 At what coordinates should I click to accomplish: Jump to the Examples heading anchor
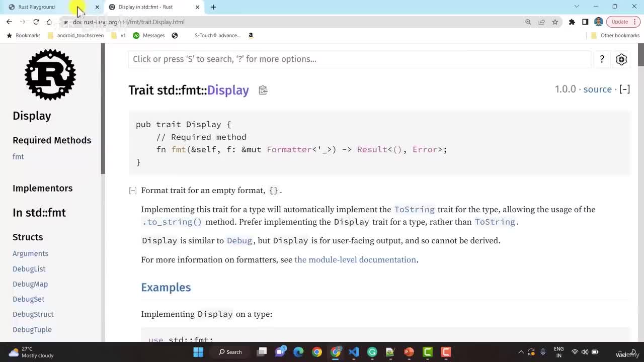166,288
